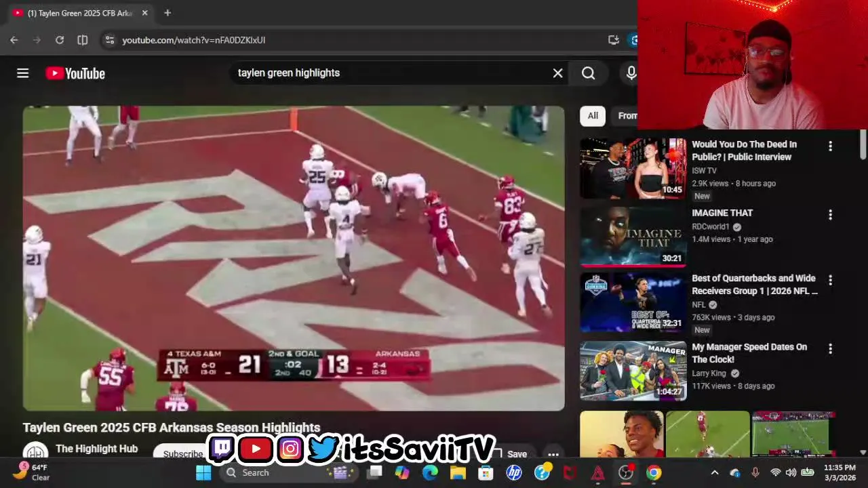Open the weather widget showing 64°F
The width and height of the screenshot is (868, 488).
[31, 472]
